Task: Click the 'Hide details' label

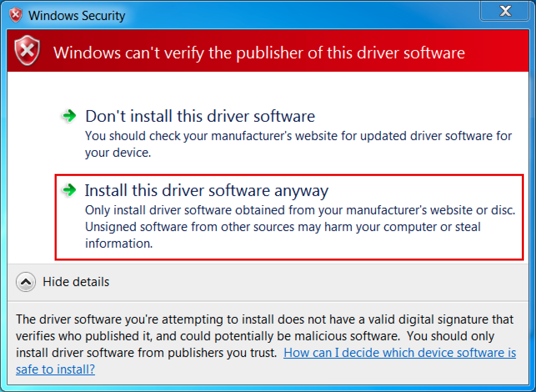Action: [76, 282]
